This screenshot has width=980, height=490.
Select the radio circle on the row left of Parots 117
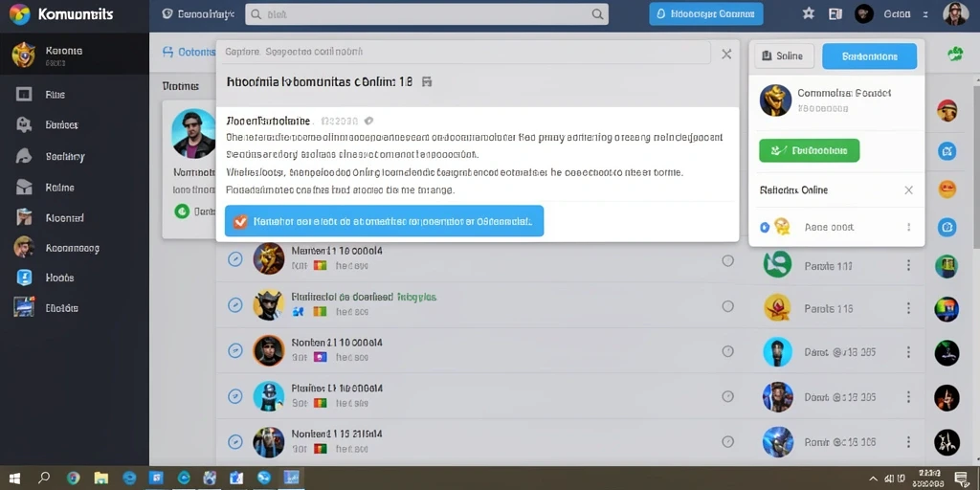tap(727, 260)
